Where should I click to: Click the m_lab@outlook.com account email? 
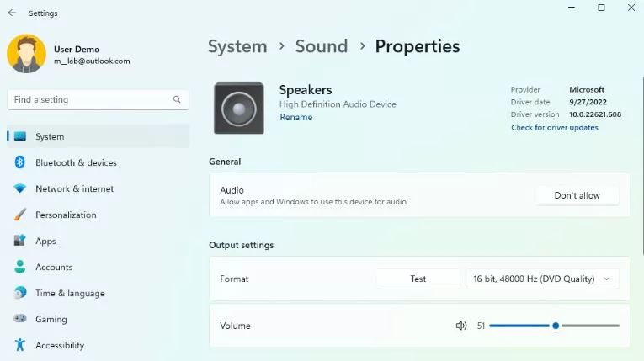point(92,61)
